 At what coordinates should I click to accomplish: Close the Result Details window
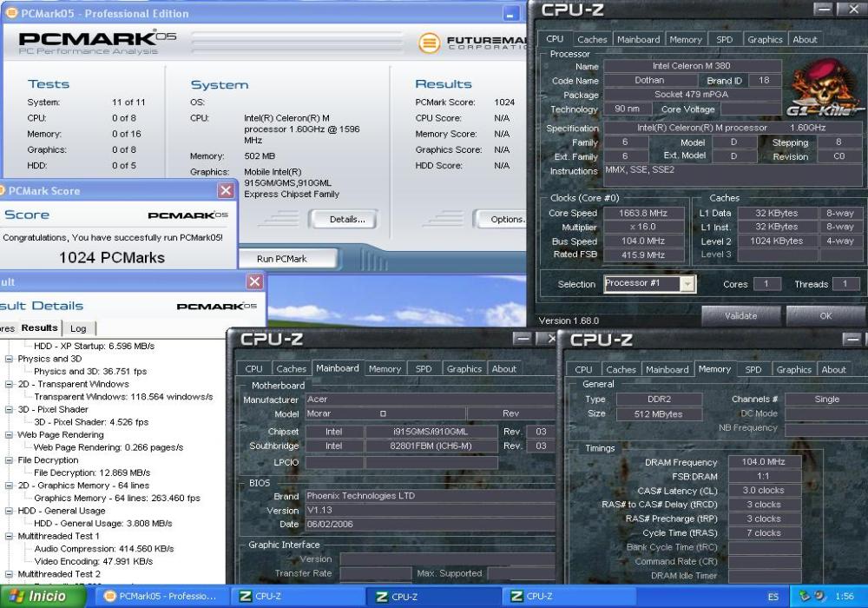pos(254,281)
